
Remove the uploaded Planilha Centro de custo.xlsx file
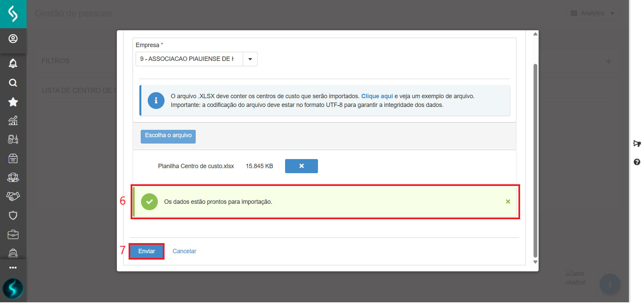pos(301,166)
